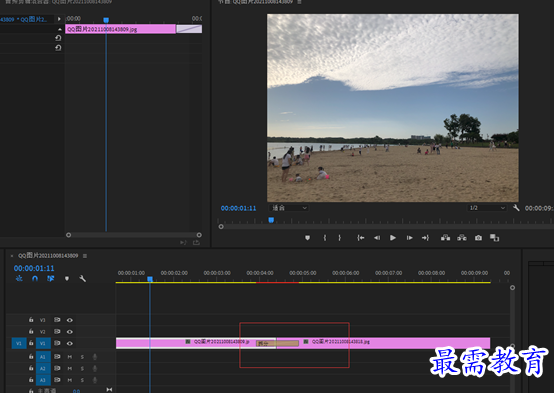Toggle insert sequences as nests button
The image size is (554, 393).
point(19,278)
